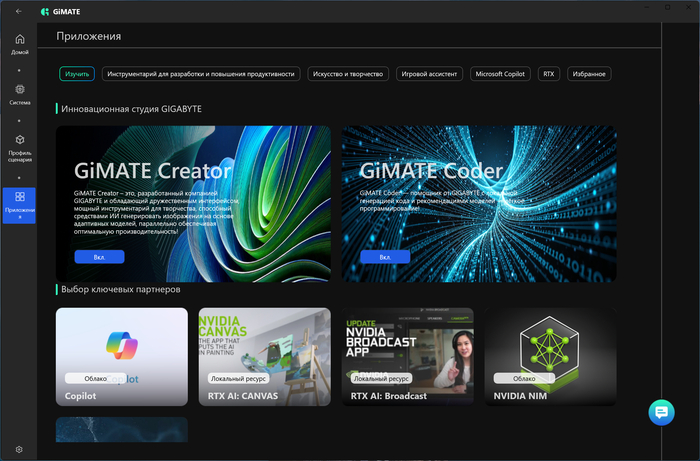
Task: Open the Copilot partner card
Action: point(121,356)
